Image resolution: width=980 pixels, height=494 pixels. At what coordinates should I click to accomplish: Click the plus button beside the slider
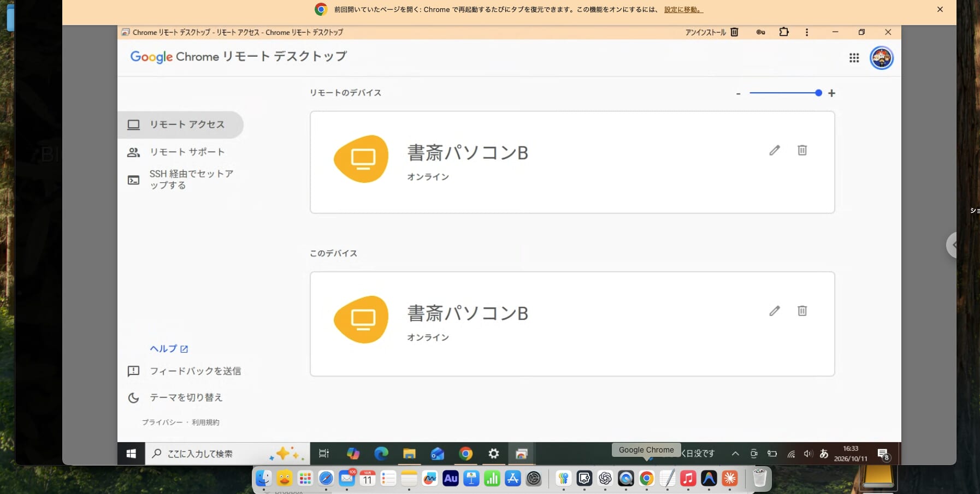831,93
